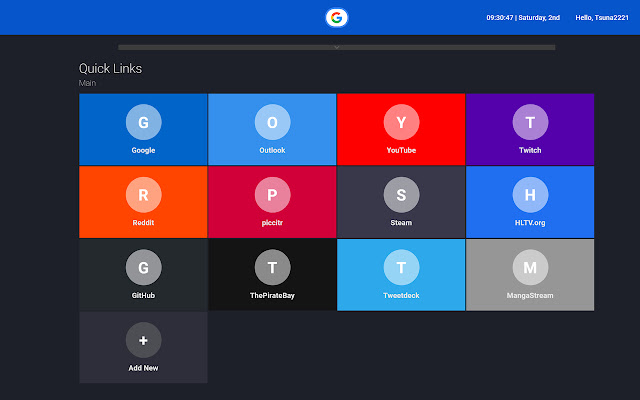Open the Google quick link tile
Viewport: 640px width, 400px height.
click(143, 129)
